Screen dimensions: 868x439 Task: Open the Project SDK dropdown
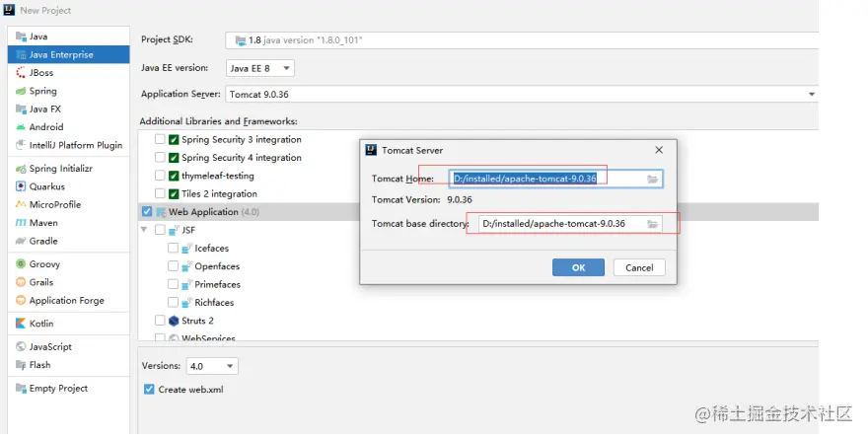pos(522,40)
